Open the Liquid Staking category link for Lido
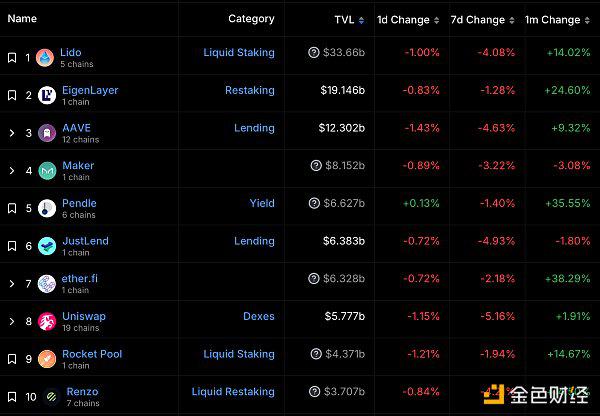600x416 pixels. (x=239, y=52)
